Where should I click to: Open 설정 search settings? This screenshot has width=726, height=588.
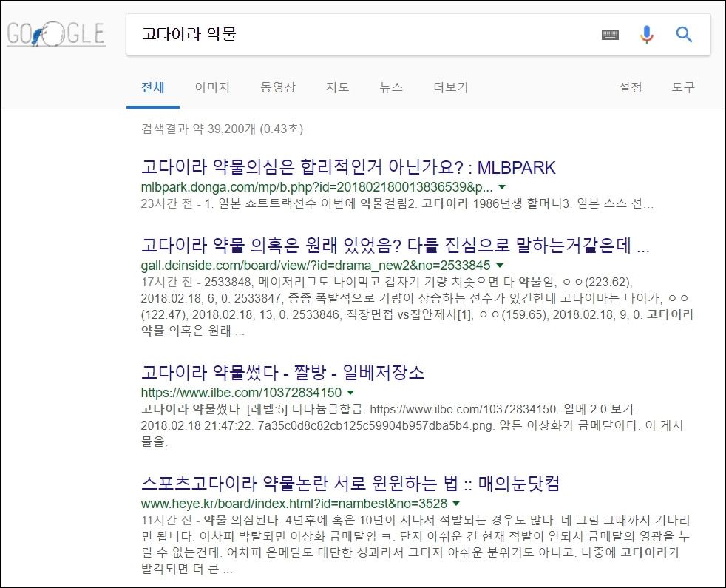pyautogui.click(x=631, y=87)
